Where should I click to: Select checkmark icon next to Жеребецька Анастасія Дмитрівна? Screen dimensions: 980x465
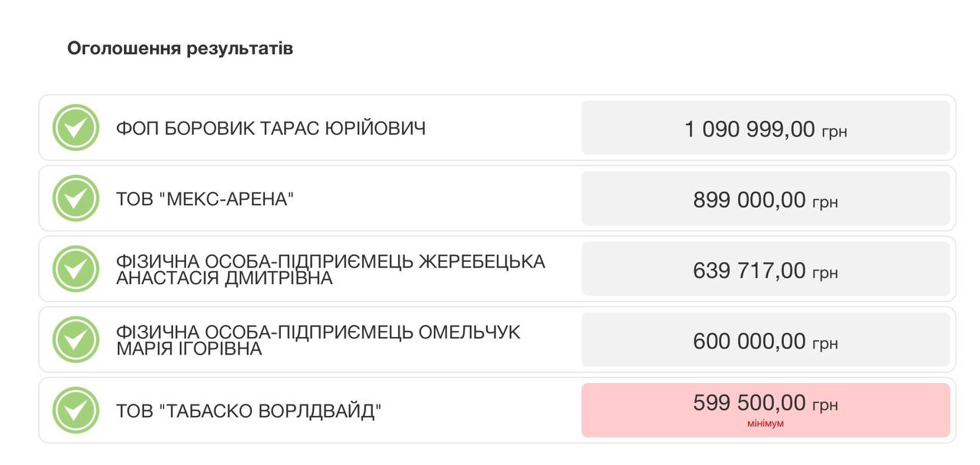[76, 269]
